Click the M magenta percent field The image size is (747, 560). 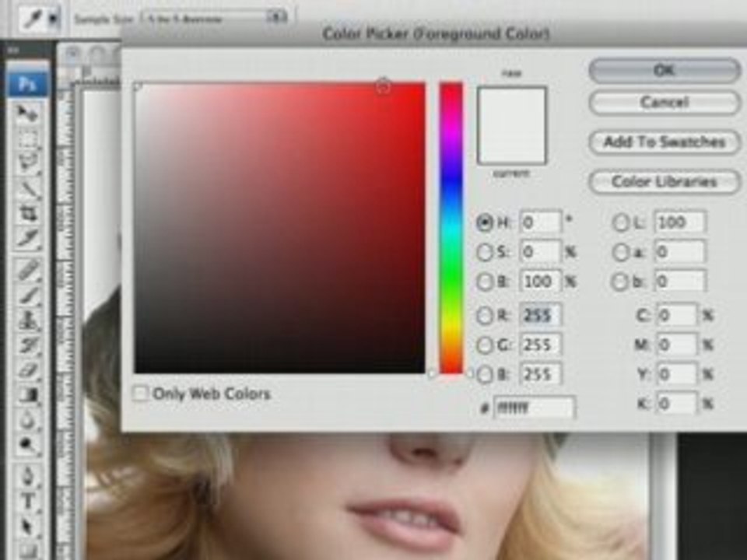click(676, 345)
